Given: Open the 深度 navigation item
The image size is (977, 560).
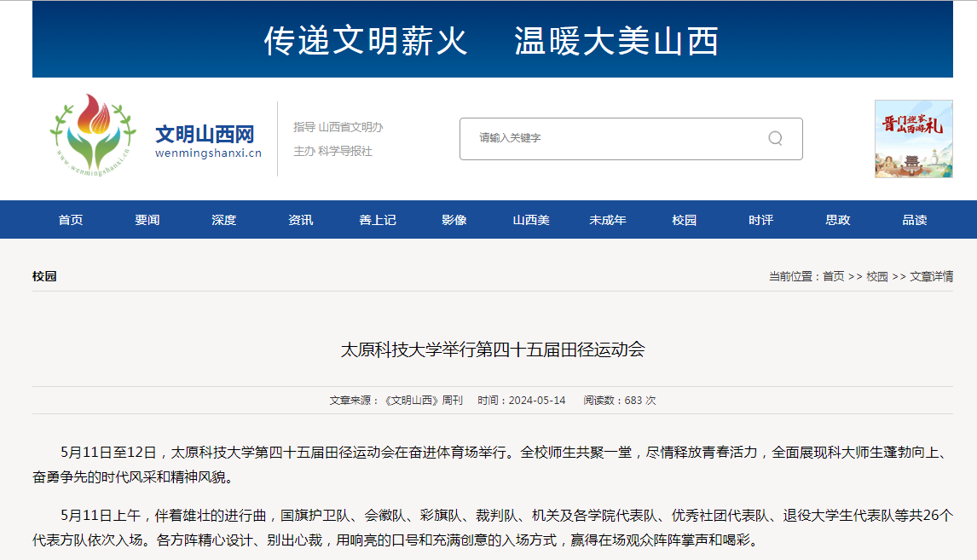Looking at the screenshot, I should (224, 220).
